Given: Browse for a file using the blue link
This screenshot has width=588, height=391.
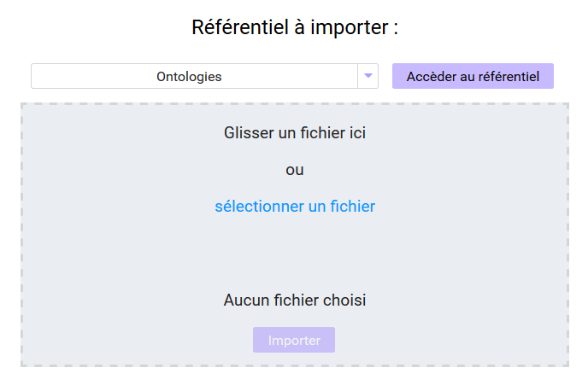Looking at the screenshot, I should [295, 206].
